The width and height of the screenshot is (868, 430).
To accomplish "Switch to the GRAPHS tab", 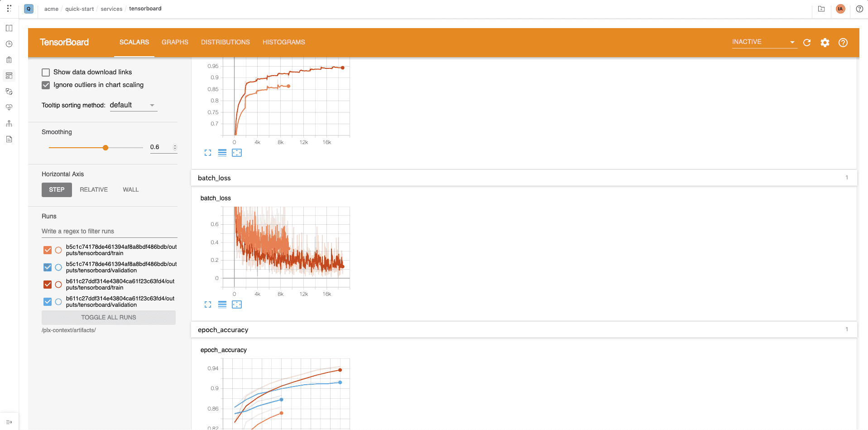I will [175, 42].
